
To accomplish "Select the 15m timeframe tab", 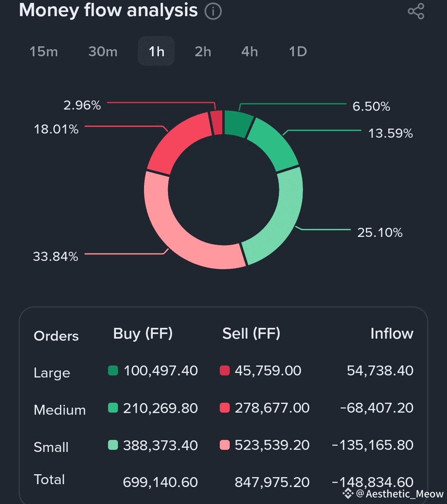I will pos(43,52).
